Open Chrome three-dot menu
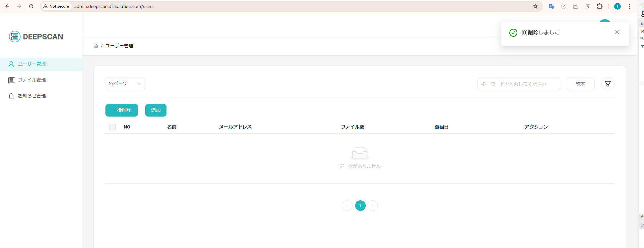This screenshot has height=248, width=644. click(x=629, y=6)
